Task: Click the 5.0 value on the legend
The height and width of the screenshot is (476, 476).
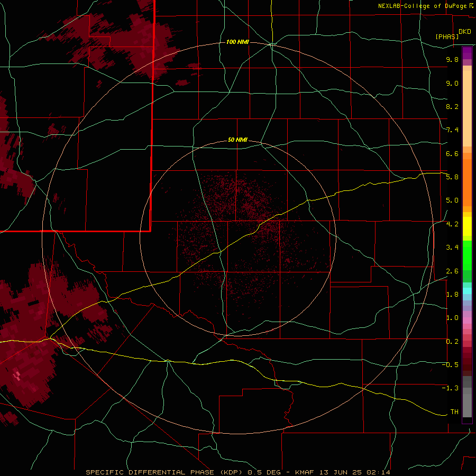Action: (452, 200)
